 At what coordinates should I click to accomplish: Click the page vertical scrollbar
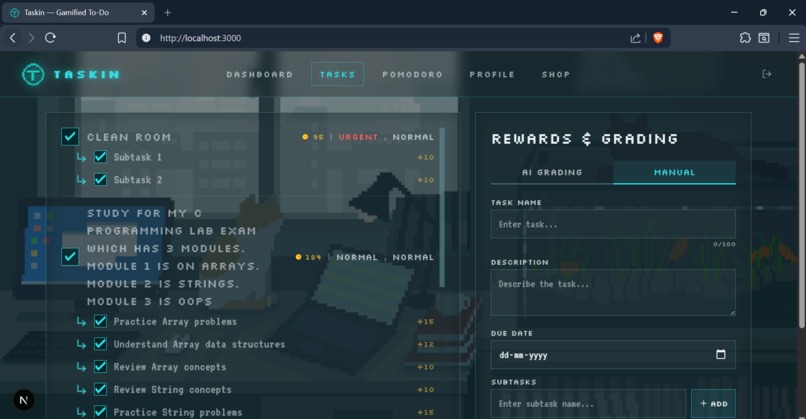pyautogui.click(x=802, y=195)
